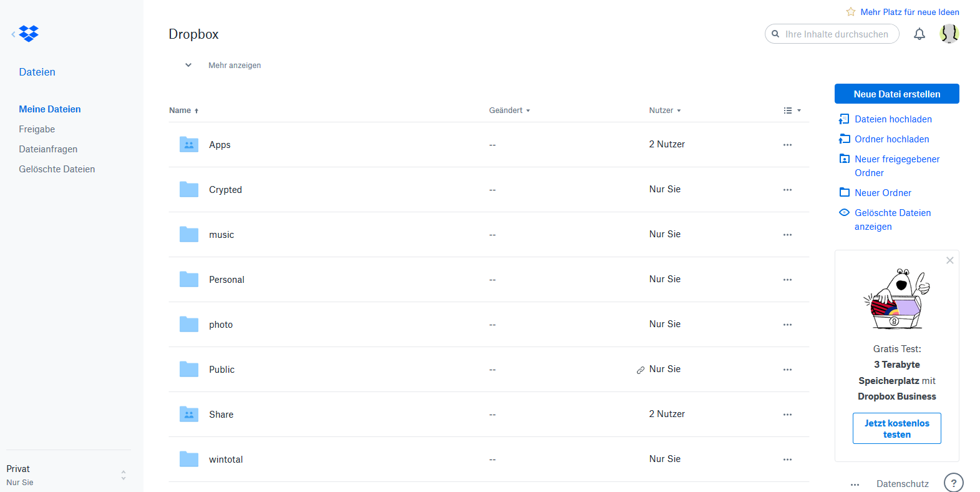Image resolution: width=980 pixels, height=492 pixels.
Task: Close the Dropbox Business promo card
Action: [949, 260]
